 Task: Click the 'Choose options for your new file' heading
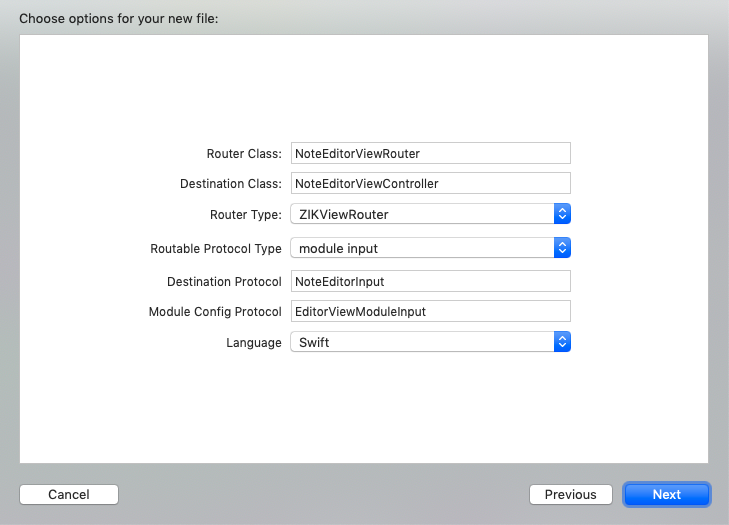119,19
